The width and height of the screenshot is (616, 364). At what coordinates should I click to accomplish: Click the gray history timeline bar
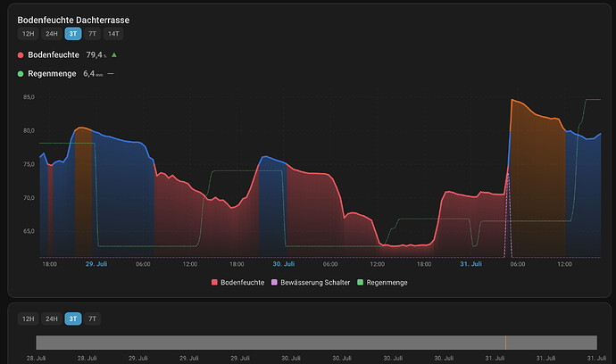click(317, 343)
